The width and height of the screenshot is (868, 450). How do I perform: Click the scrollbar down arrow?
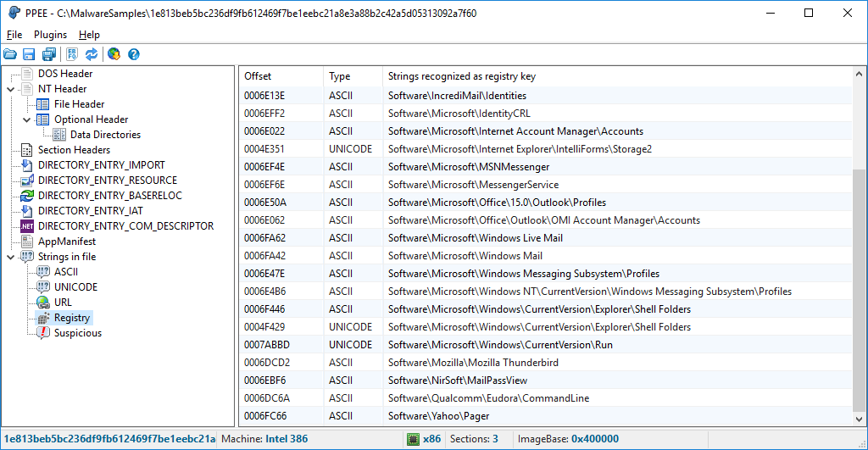tap(860, 419)
